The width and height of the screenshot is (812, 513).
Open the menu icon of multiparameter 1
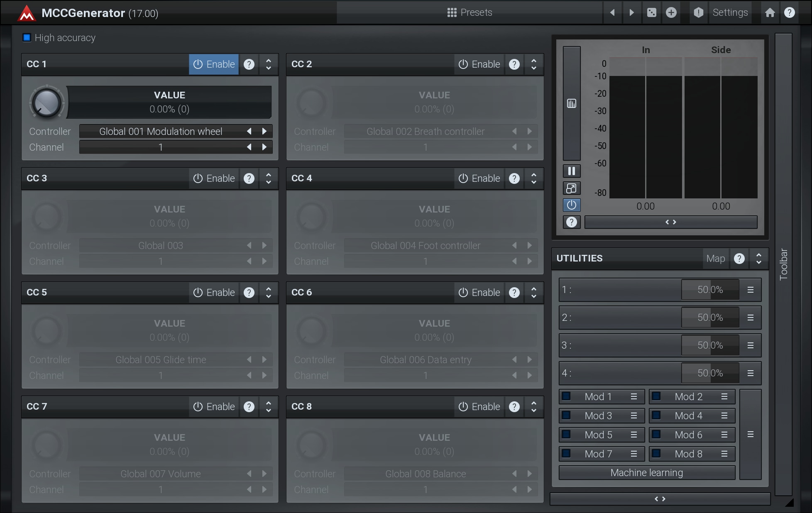coord(750,290)
